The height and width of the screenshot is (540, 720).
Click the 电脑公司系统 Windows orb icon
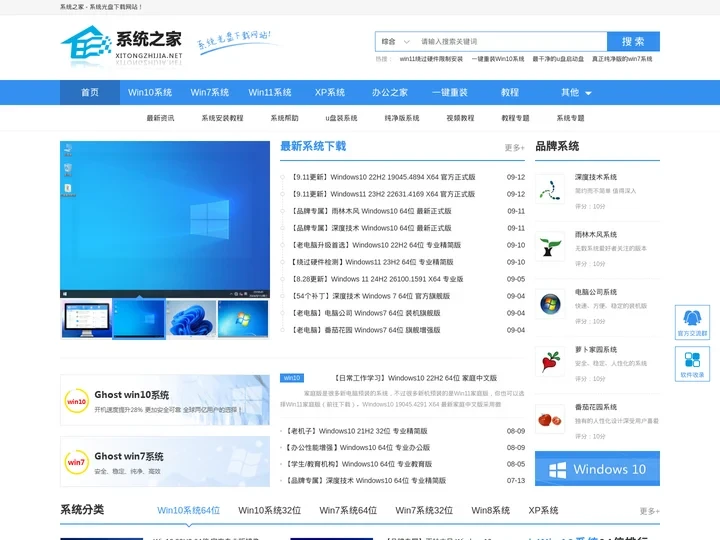(550, 304)
